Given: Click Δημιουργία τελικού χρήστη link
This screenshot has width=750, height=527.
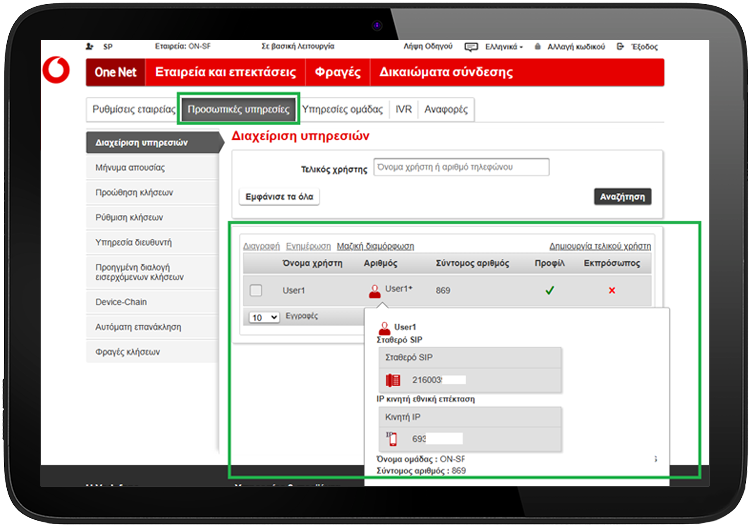Looking at the screenshot, I should point(600,246).
